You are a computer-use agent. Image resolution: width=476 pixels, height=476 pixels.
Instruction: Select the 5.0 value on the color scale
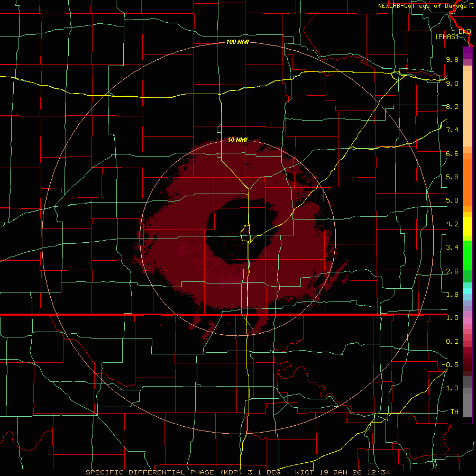pos(452,200)
